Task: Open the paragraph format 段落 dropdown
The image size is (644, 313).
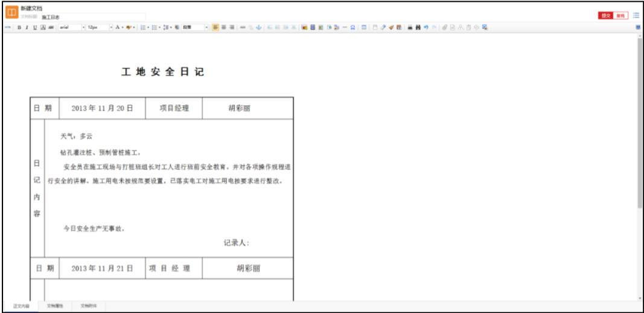Action: 196,28
